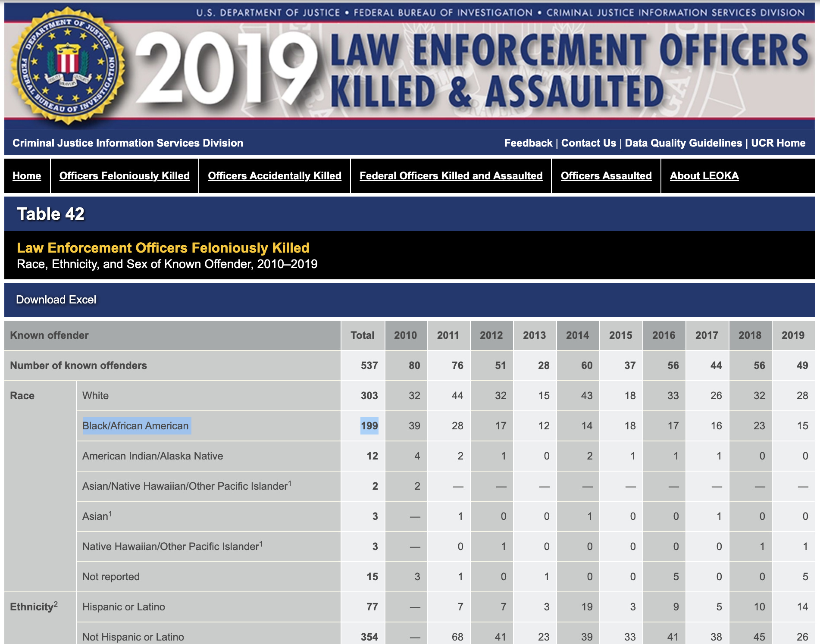Click Black/African American 2010 value 39

click(414, 426)
